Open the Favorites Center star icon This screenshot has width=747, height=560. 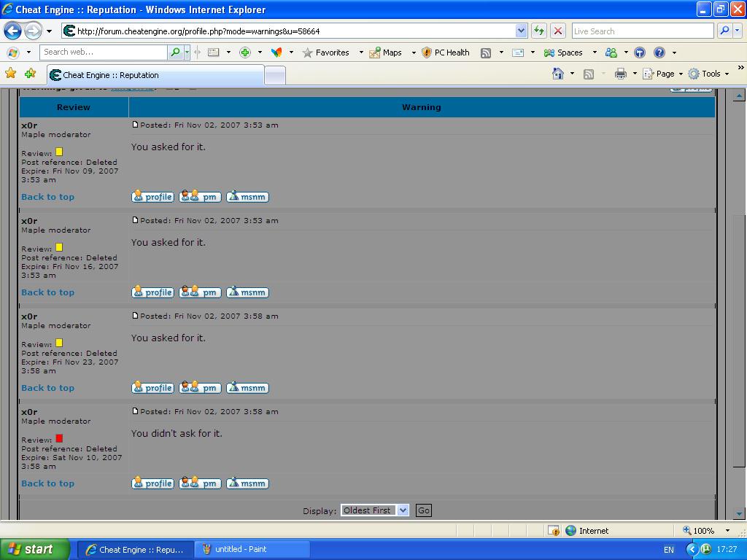click(x=10, y=74)
